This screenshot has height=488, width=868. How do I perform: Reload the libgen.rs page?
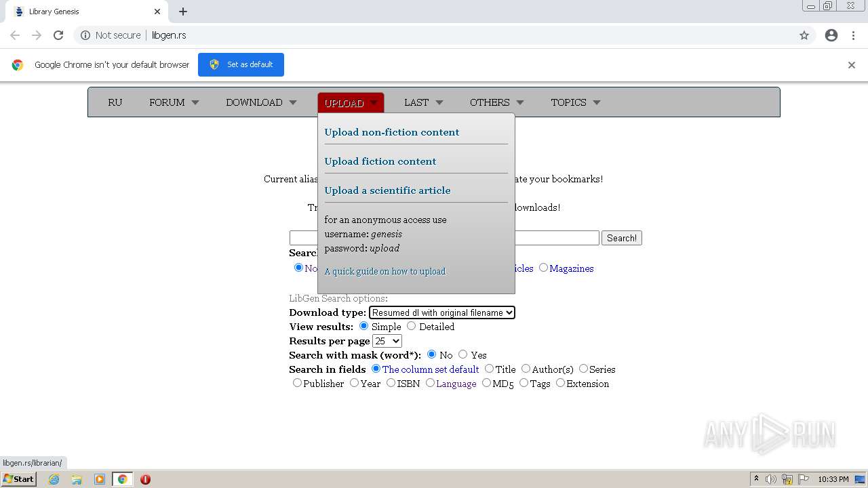[x=58, y=35]
